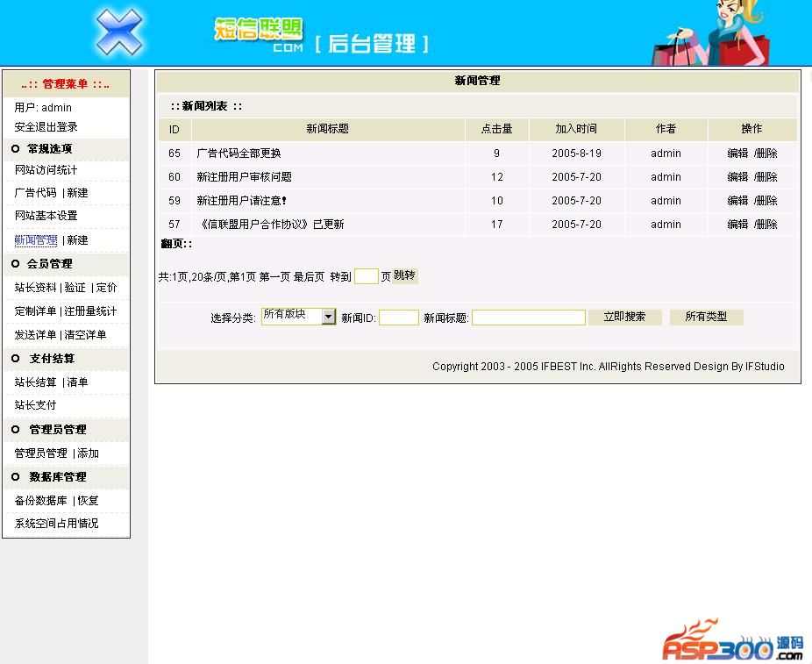Screen dimensions: 812x664
Task: Select title 《信联盟用户合作协议》已更新
Action: 271,225
